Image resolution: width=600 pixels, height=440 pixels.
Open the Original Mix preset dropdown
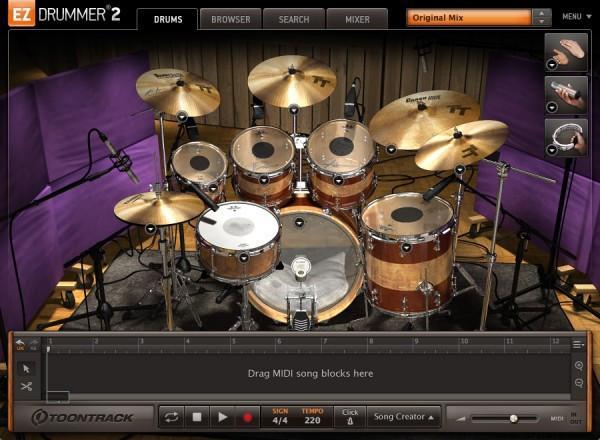pos(469,18)
